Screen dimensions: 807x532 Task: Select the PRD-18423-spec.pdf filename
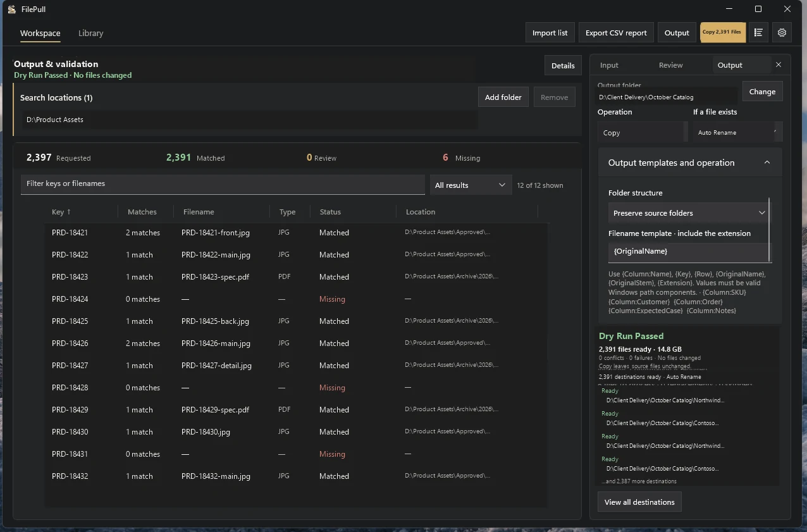click(215, 277)
